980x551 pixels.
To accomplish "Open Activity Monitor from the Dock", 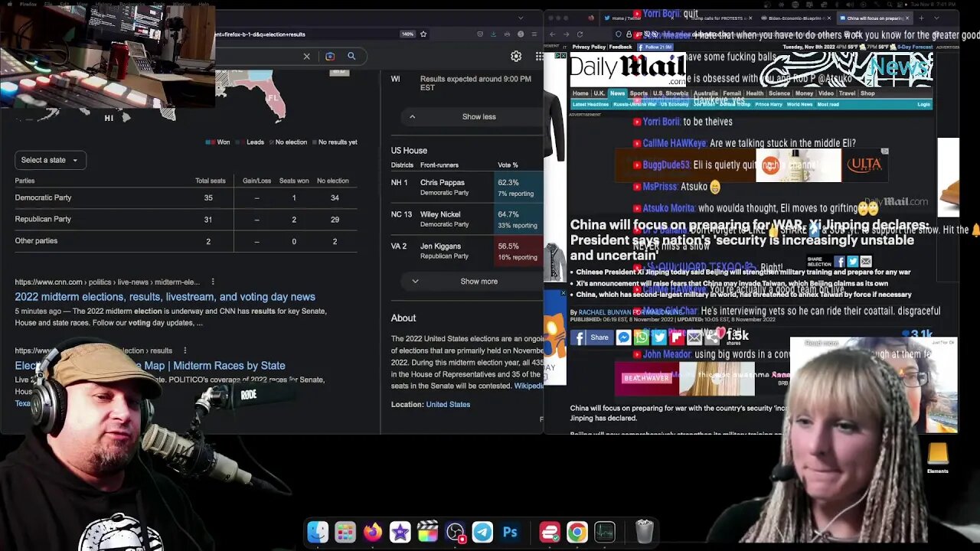I will click(605, 532).
